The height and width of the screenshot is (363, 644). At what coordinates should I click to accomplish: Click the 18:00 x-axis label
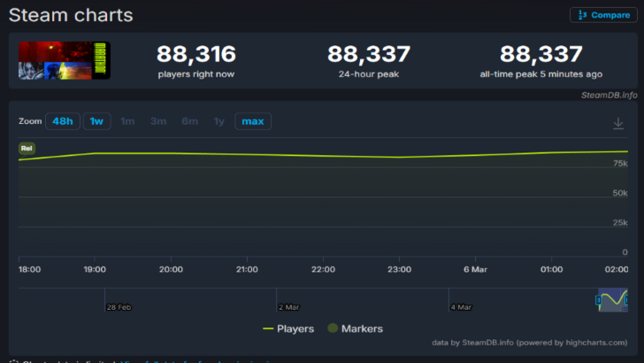[x=29, y=270]
